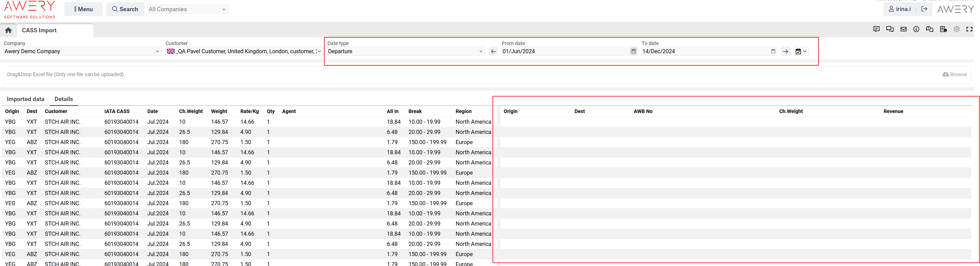Click the Awery Software Solutions logo
This screenshot has width=980, height=266.
[x=29, y=9]
